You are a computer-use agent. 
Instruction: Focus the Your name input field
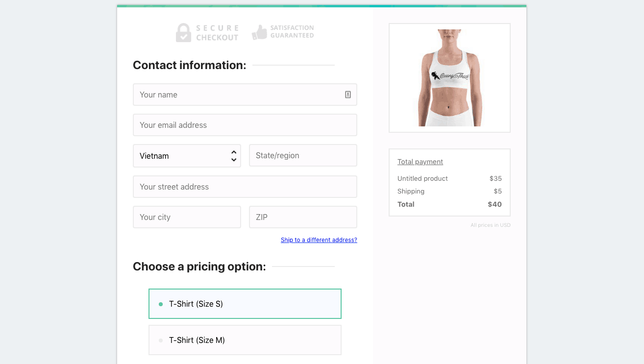click(245, 95)
